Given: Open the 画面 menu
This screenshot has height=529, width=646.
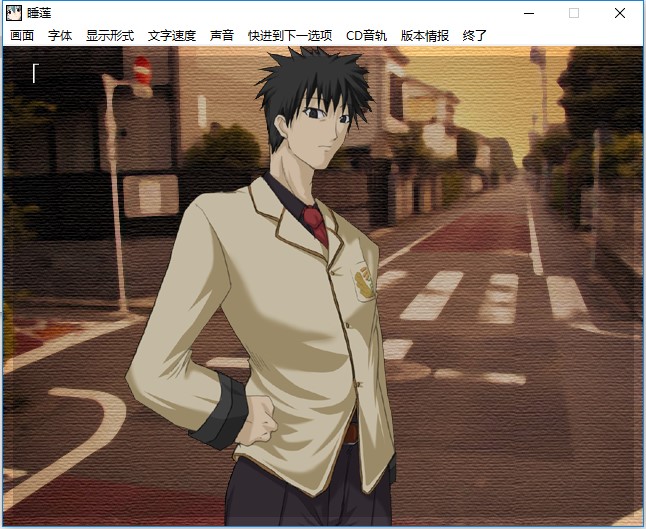Looking at the screenshot, I should point(21,35).
